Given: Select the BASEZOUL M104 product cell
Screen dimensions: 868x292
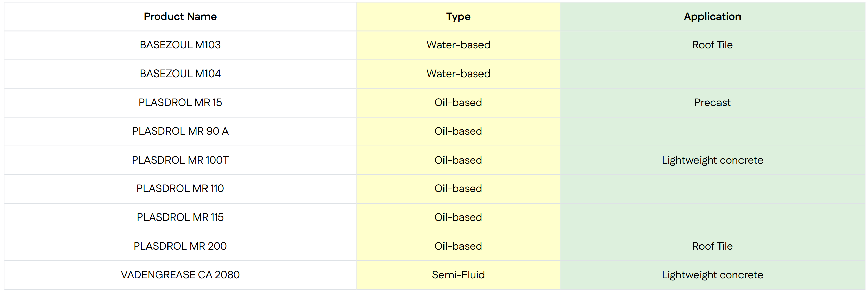Looking at the screenshot, I should [180, 74].
